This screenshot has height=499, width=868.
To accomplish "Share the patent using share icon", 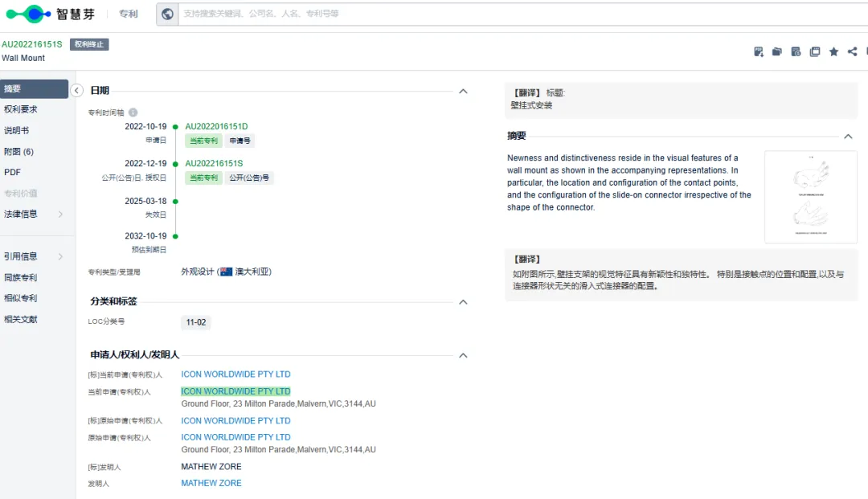I will 853,51.
